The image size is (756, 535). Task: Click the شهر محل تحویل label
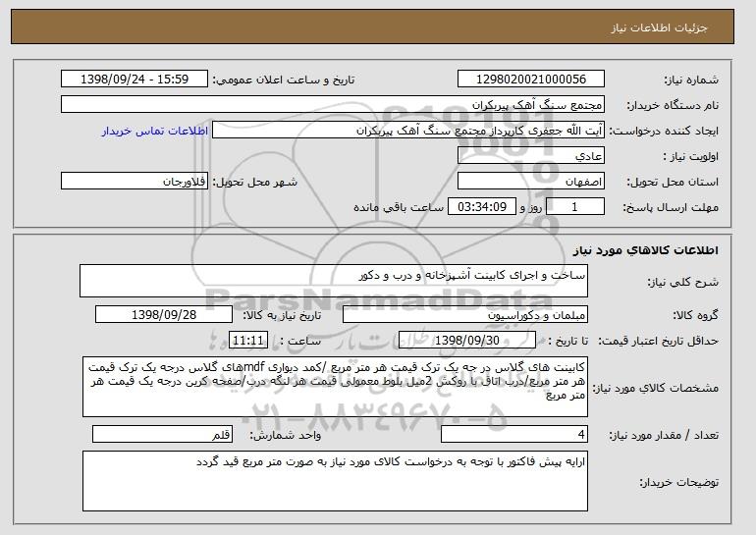pyautogui.click(x=255, y=182)
